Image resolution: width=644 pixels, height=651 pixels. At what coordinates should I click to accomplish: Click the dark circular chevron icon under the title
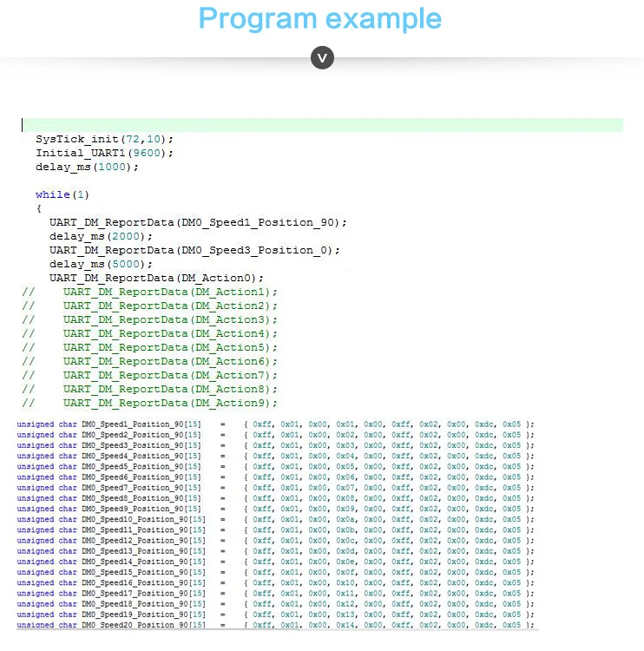pos(322,57)
